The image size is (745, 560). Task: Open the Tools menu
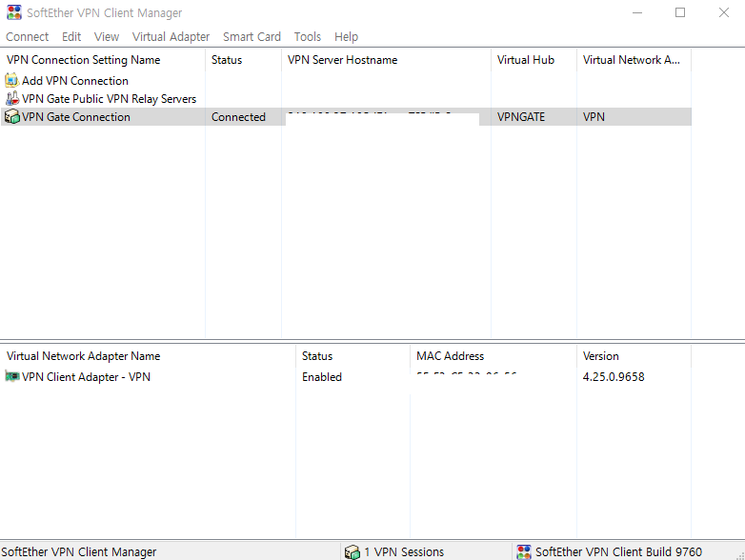[x=308, y=37]
